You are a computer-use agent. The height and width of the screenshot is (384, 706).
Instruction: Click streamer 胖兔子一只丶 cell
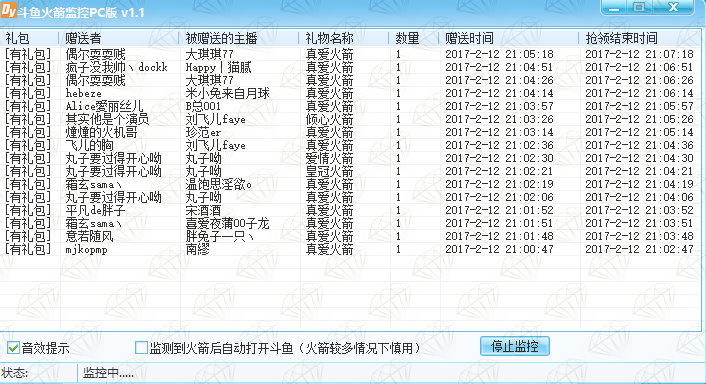219,236
